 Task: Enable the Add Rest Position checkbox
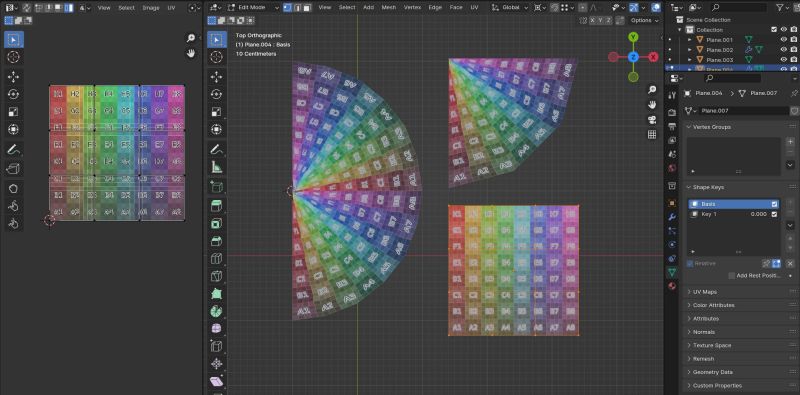tap(732, 276)
